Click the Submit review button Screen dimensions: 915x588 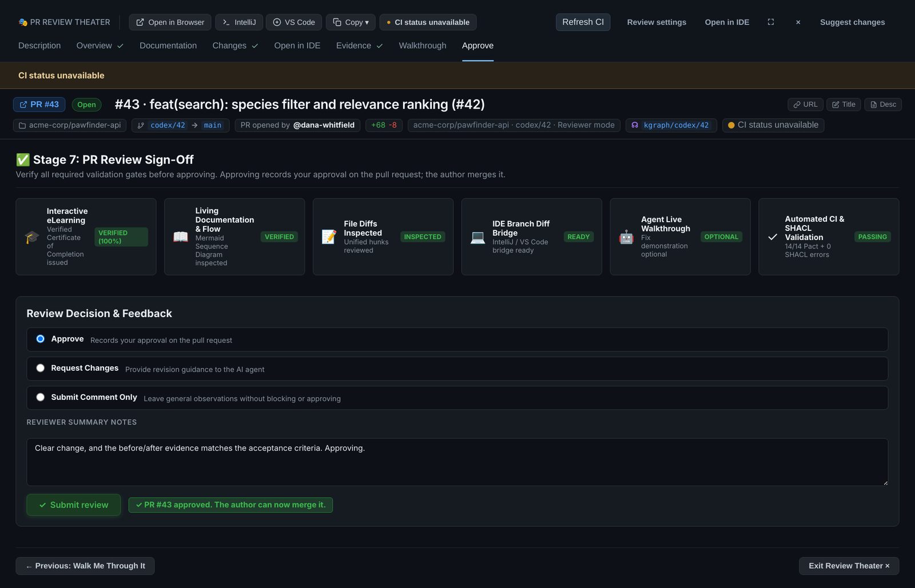point(74,505)
